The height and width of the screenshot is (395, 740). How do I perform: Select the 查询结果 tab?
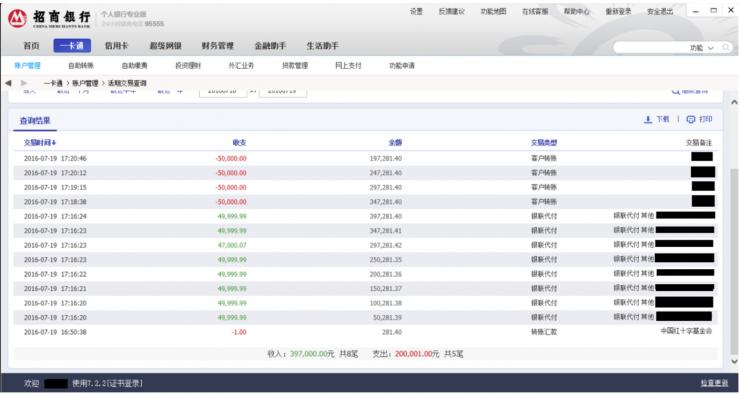click(x=35, y=121)
